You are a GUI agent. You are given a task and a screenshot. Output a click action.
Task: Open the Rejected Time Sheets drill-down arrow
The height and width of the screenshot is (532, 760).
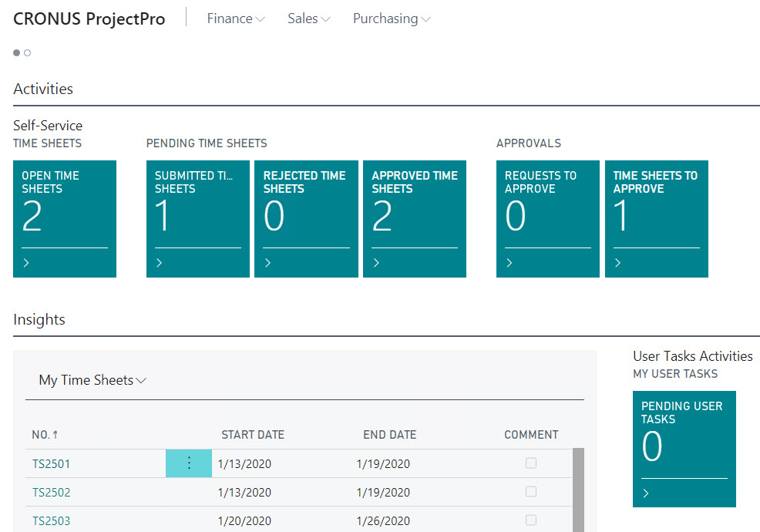(x=267, y=262)
